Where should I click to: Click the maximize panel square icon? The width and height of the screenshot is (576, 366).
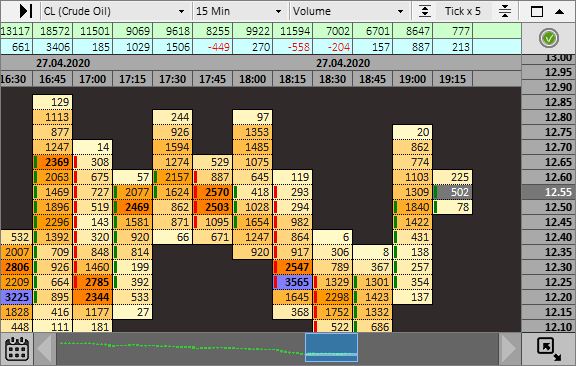[x=537, y=11]
